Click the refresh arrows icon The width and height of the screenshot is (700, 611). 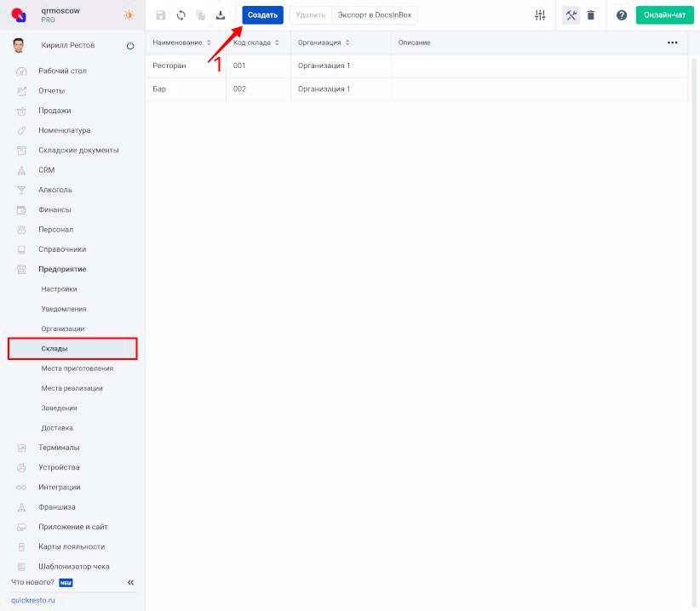coord(181,15)
